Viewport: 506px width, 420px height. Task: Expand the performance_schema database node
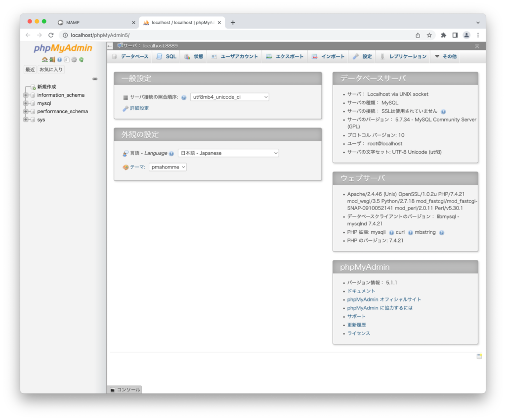click(26, 111)
